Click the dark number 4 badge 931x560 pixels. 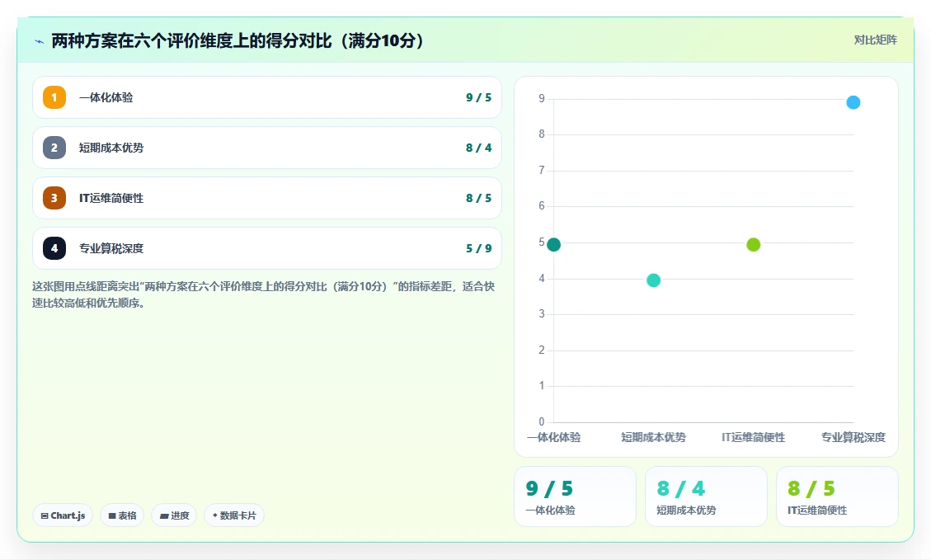pos(54,248)
